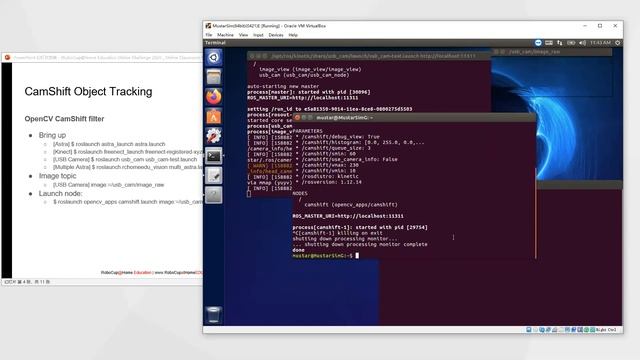Viewport: 640px width, 360px height.
Task: Focus the /usb_cam/image_raw window title bar
Action: tap(552, 52)
